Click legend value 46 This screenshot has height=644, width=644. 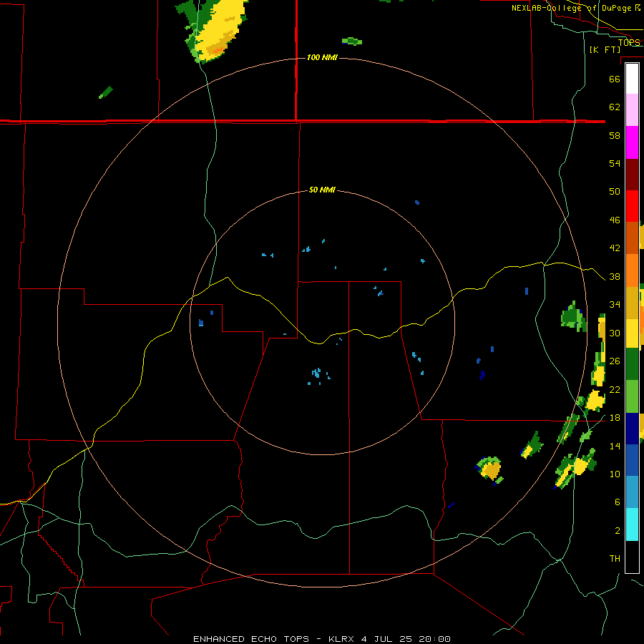pos(615,220)
